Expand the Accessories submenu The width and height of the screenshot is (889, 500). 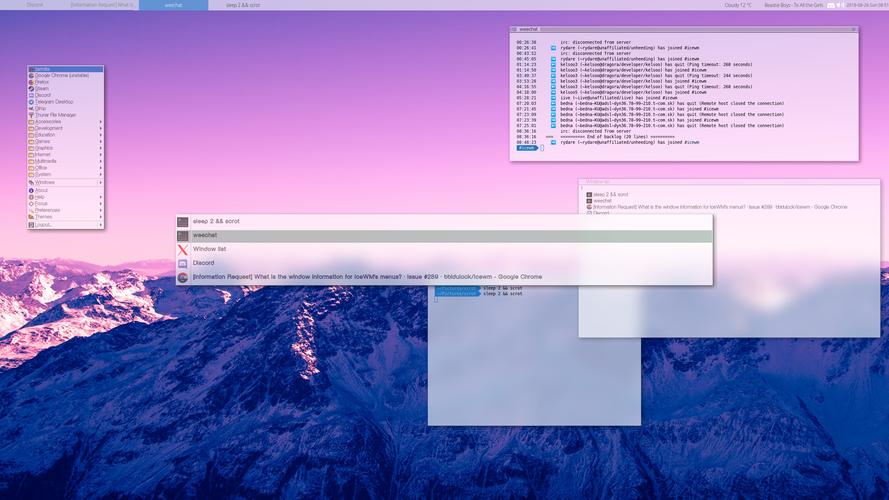pyautogui.click(x=65, y=122)
